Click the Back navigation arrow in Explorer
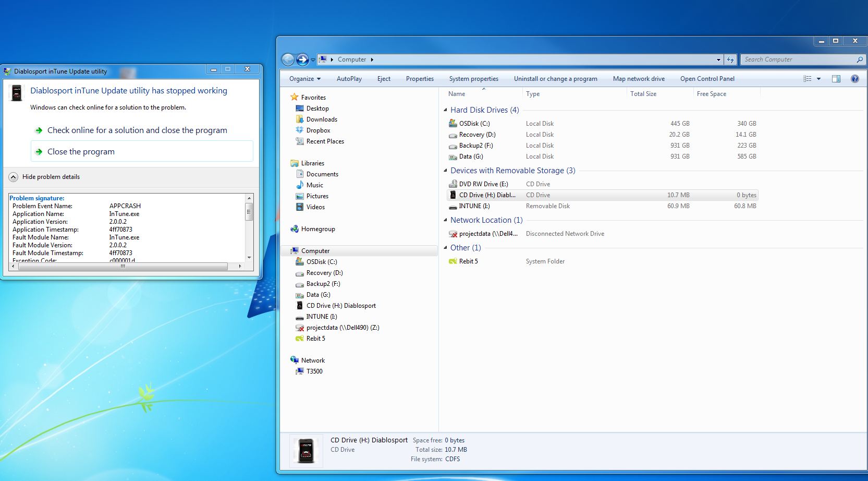Image resolution: width=868 pixels, height=481 pixels. [x=288, y=59]
